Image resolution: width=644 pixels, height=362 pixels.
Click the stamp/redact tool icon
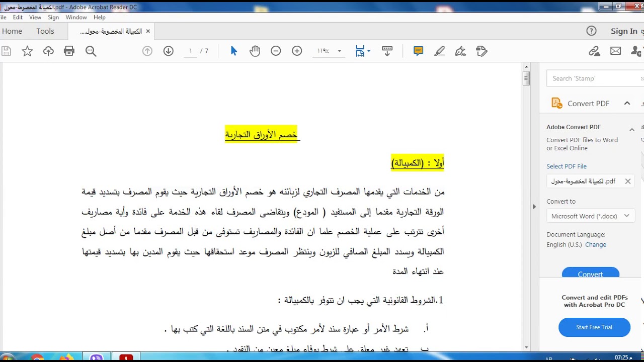click(481, 51)
